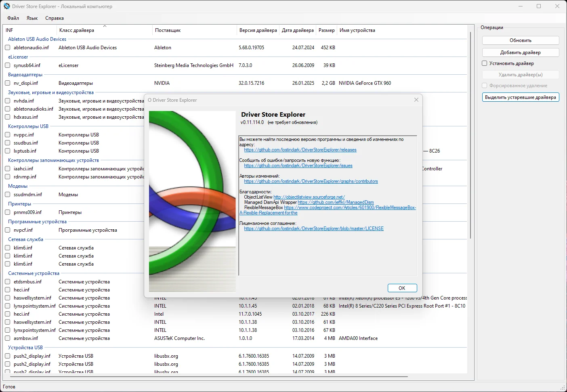Click the Выделить устаревшие драйвера button
Screen dimensions: 567x392
[521, 97]
